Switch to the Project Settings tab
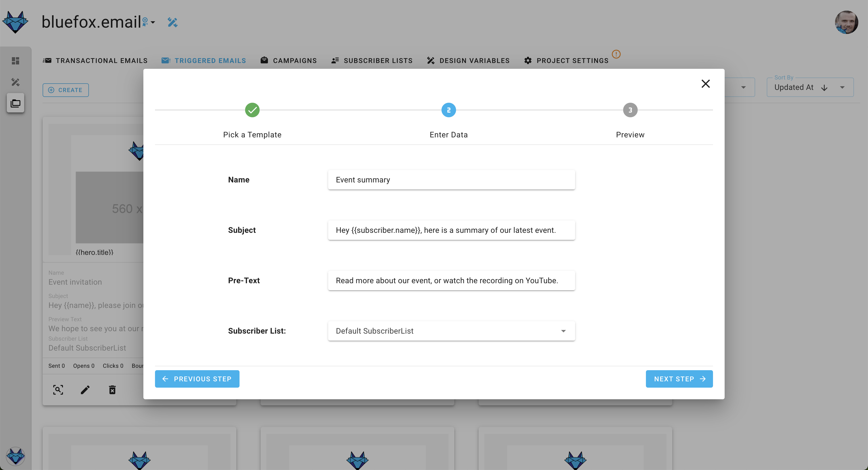 [x=566, y=61]
